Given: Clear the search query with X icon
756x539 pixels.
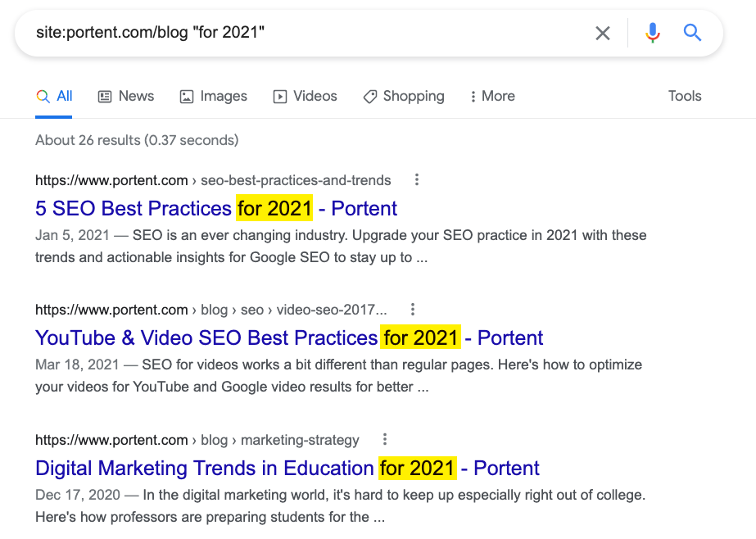Looking at the screenshot, I should click(603, 34).
